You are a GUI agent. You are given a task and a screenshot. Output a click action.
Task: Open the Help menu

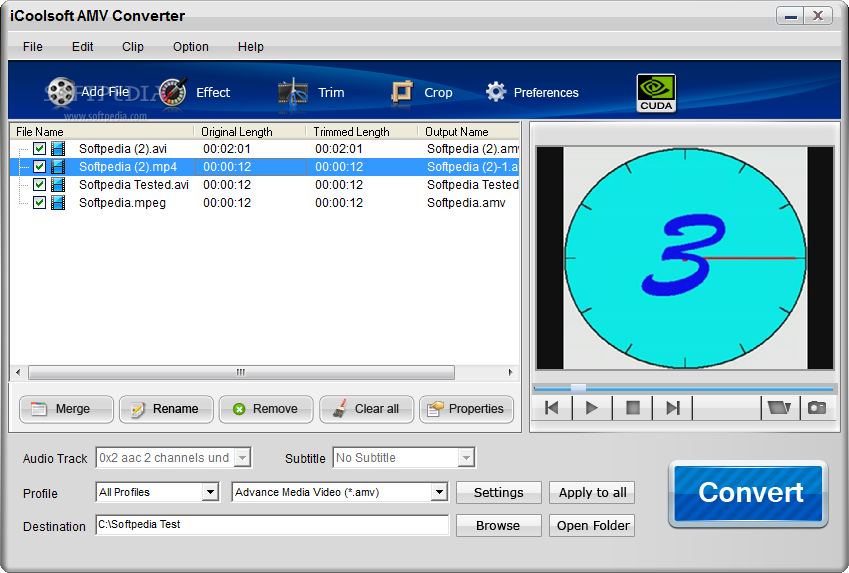coord(251,47)
